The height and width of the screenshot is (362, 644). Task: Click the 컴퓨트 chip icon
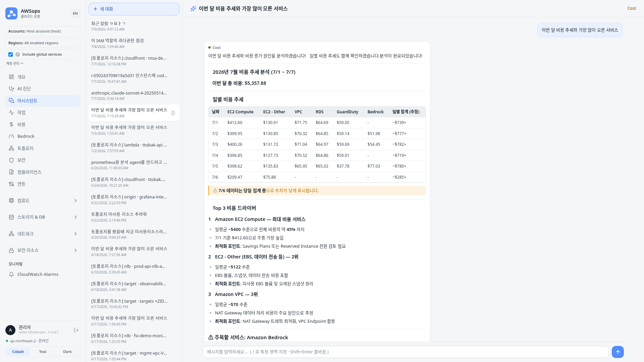click(11, 200)
